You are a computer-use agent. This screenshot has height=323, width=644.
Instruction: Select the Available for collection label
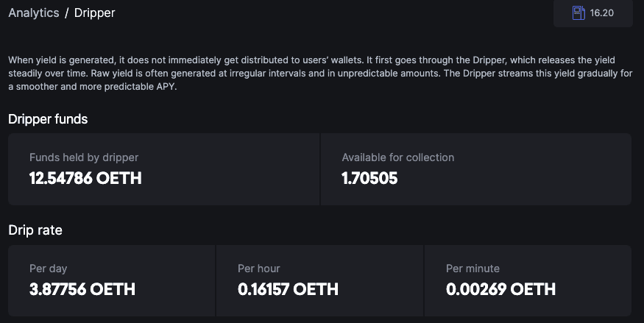coord(398,157)
